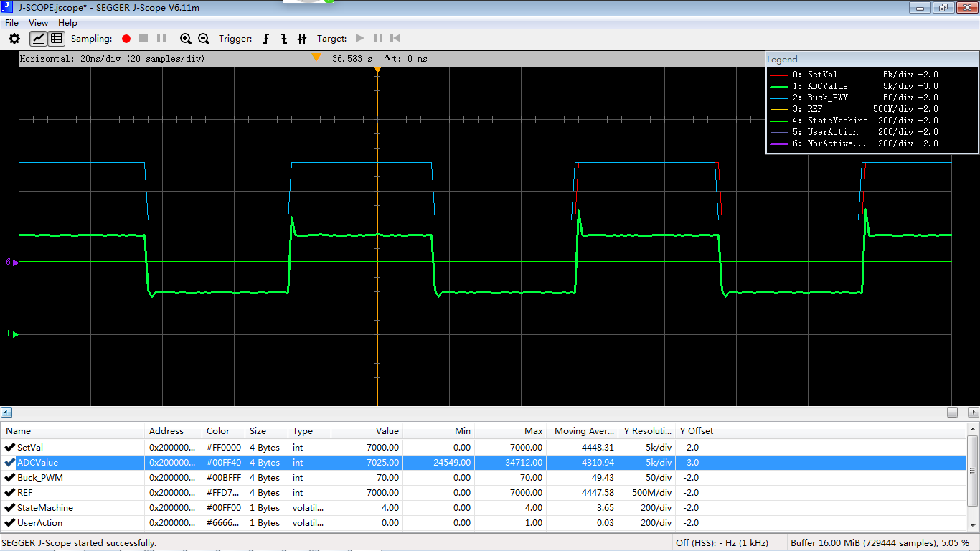Select legend entry 0: SetVal
980x551 pixels.
pyautogui.click(x=854, y=75)
